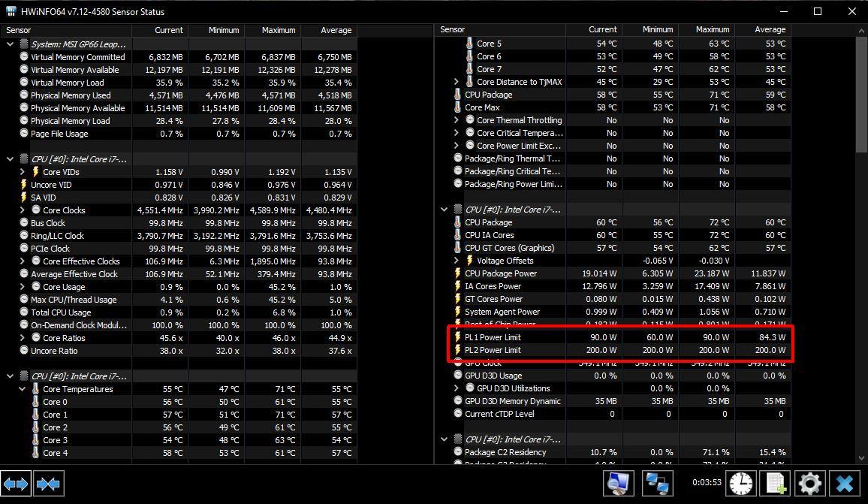Click left pane Maximum column header
This screenshot has height=504, width=868.
273,30
